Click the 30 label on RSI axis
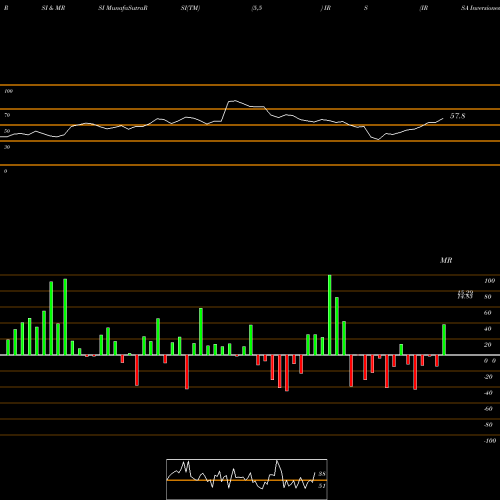The image size is (500, 500). pos(7,147)
